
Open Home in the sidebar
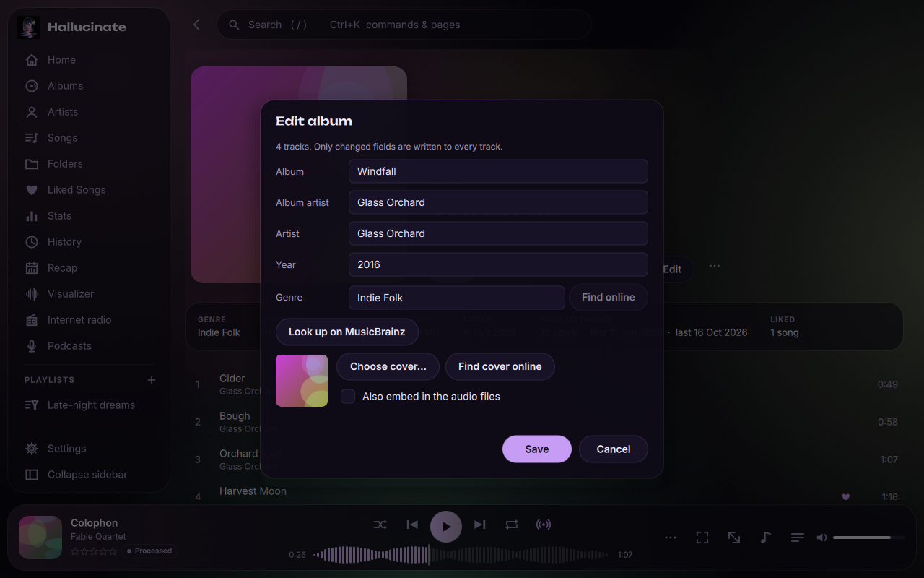pos(90,60)
